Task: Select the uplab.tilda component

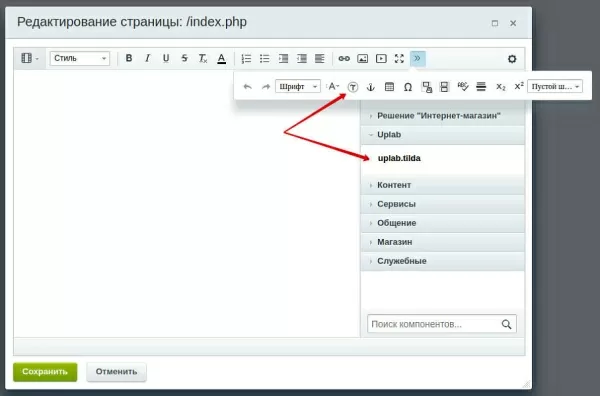Action: coord(399,158)
